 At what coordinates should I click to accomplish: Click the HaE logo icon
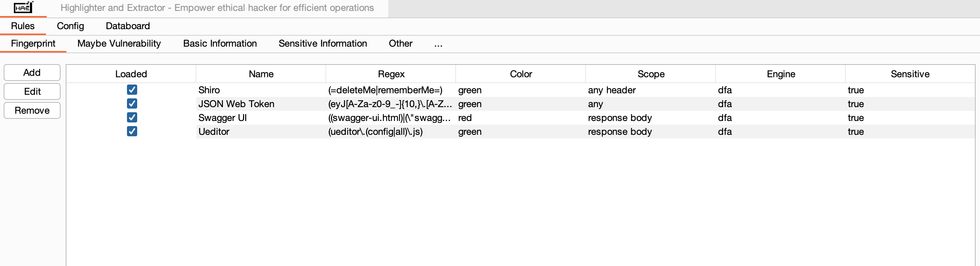tap(23, 8)
